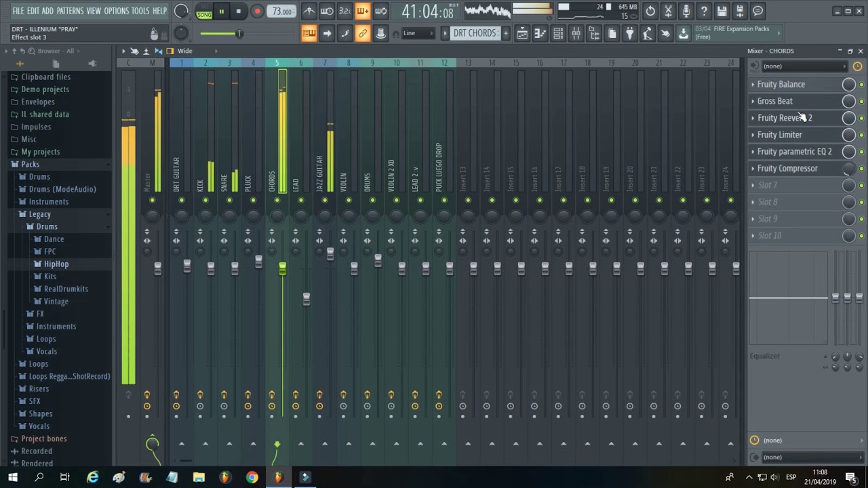Toggle the Browser panel icon

coord(594,34)
